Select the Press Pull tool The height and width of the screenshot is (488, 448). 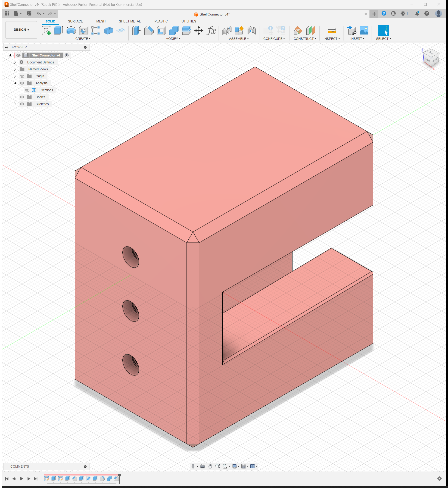[136, 31]
